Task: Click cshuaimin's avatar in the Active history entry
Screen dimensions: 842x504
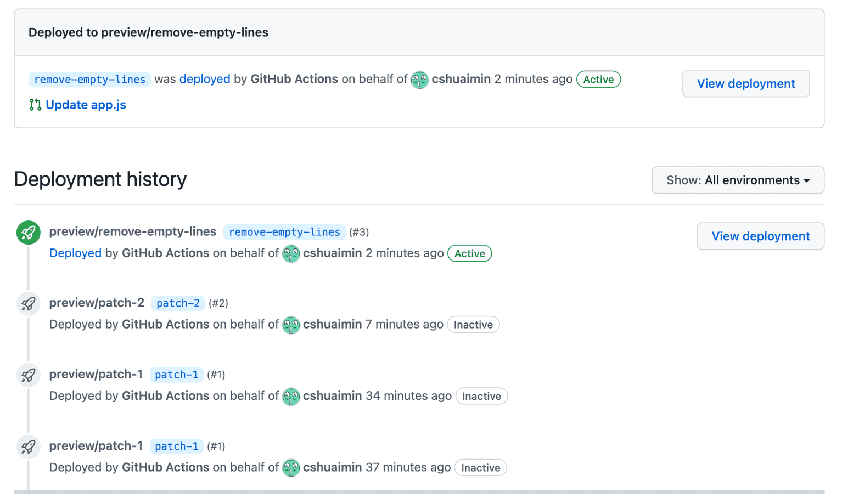Action: point(291,253)
